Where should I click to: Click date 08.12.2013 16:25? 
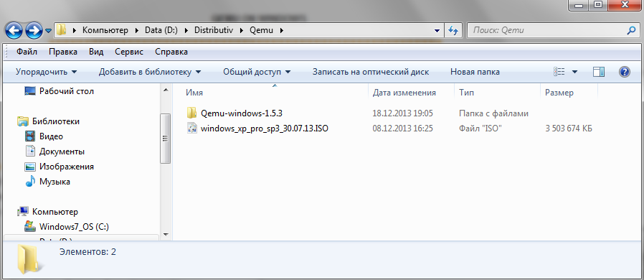click(402, 129)
